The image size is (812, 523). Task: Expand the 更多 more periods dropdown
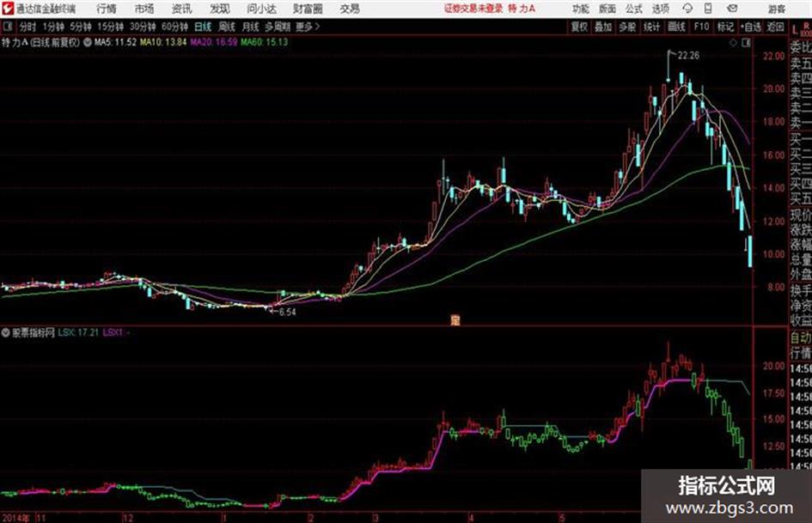point(308,27)
